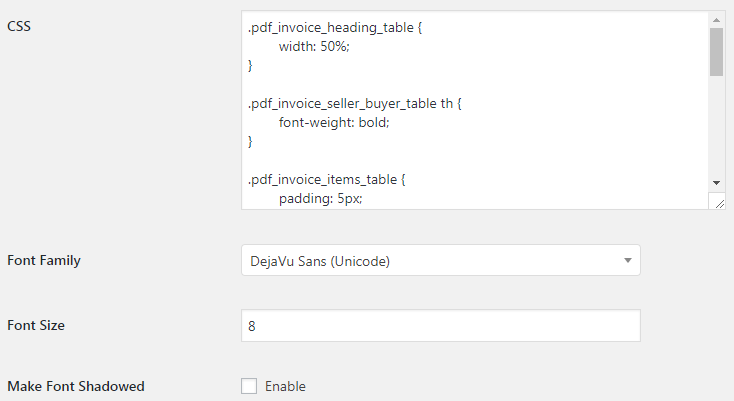The height and width of the screenshot is (401, 734).
Task: Click the 'font-weight: bold;' line in CSS
Action: click(x=334, y=123)
